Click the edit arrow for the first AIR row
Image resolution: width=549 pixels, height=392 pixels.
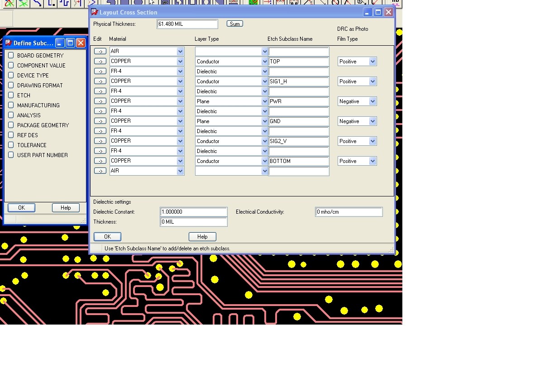click(100, 52)
